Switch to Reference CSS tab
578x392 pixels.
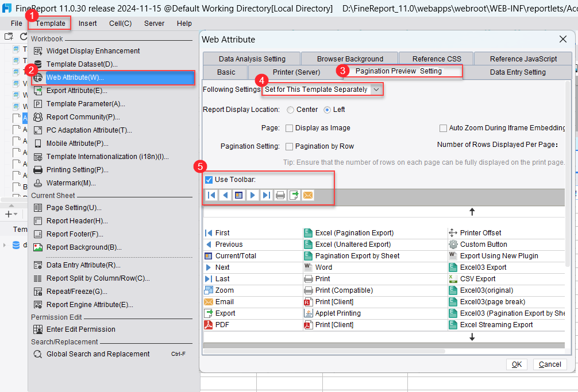click(x=437, y=59)
